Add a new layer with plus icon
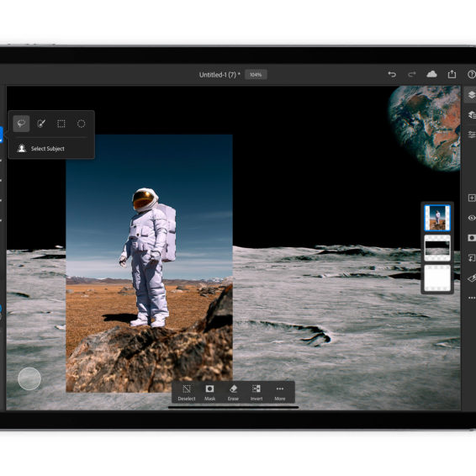The image size is (476, 476). tap(472, 198)
